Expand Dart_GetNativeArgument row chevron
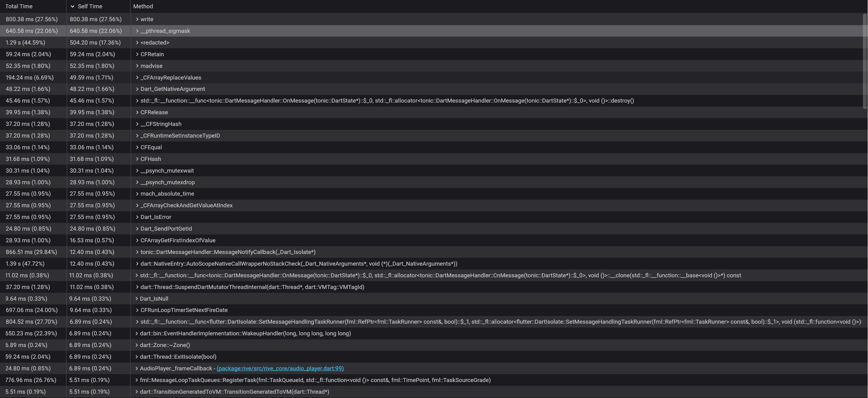Screen dimensions: 868x398 click(137, 89)
